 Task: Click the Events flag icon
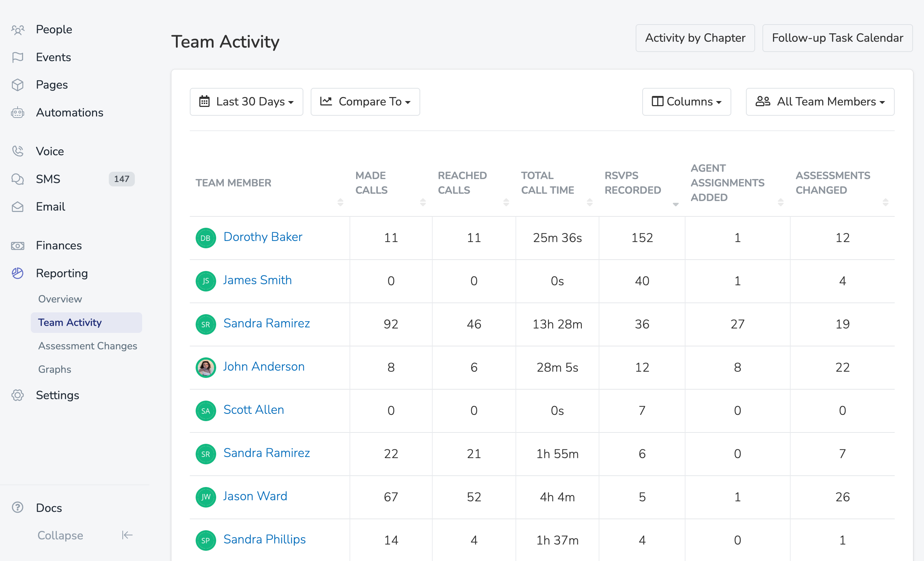click(x=18, y=57)
